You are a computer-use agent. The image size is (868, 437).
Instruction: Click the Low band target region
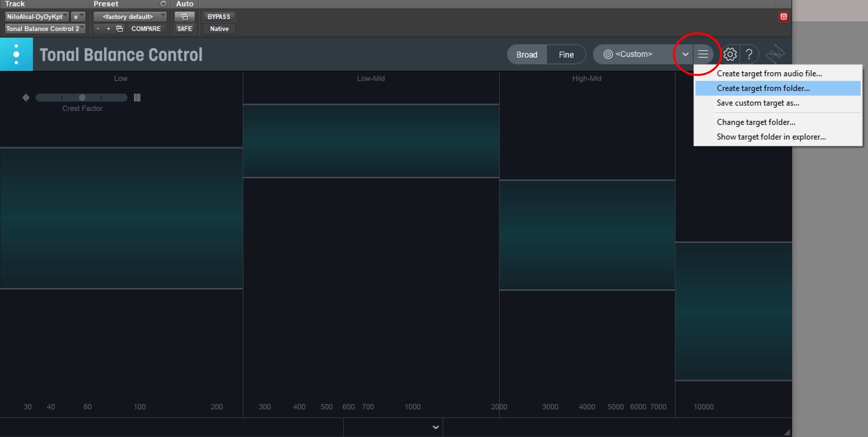click(x=121, y=218)
